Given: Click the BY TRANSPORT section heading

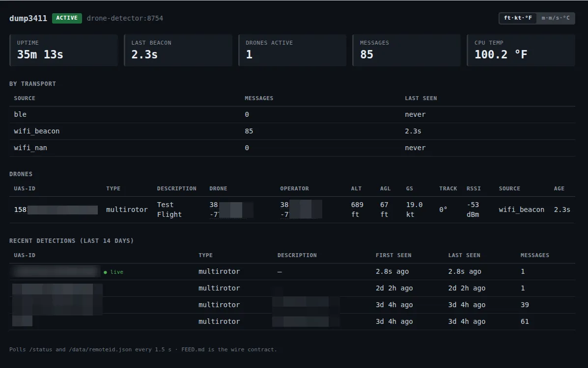Looking at the screenshot, I should 32,84.
